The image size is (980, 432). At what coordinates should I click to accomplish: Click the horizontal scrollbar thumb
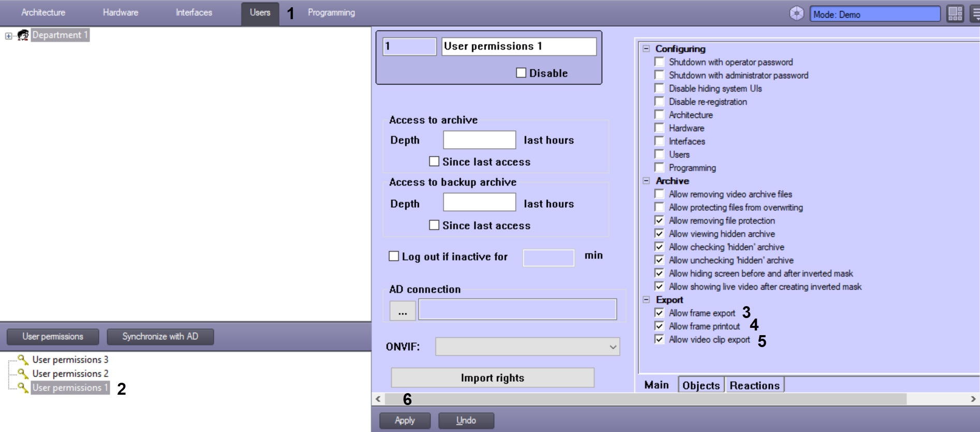[645, 399]
